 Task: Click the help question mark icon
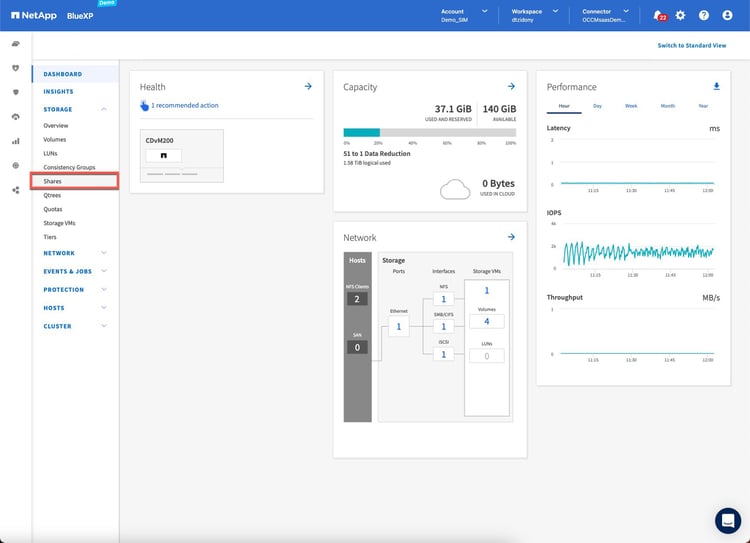tap(704, 15)
